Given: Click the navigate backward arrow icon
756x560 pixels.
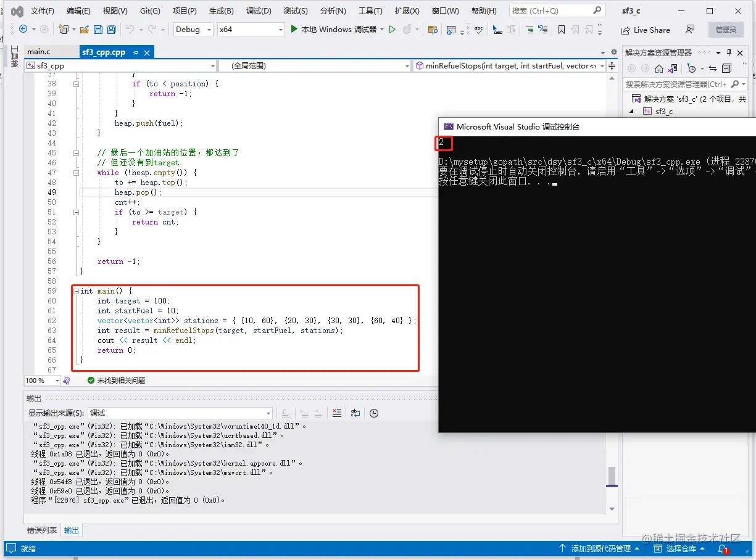Looking at the screenshot, I should pyautogui.click(x=23, y=29).
